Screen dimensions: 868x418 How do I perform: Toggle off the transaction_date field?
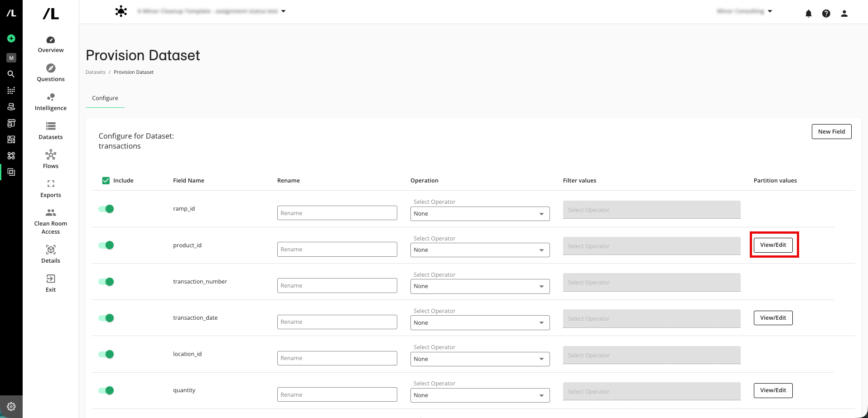coord(106,318)
